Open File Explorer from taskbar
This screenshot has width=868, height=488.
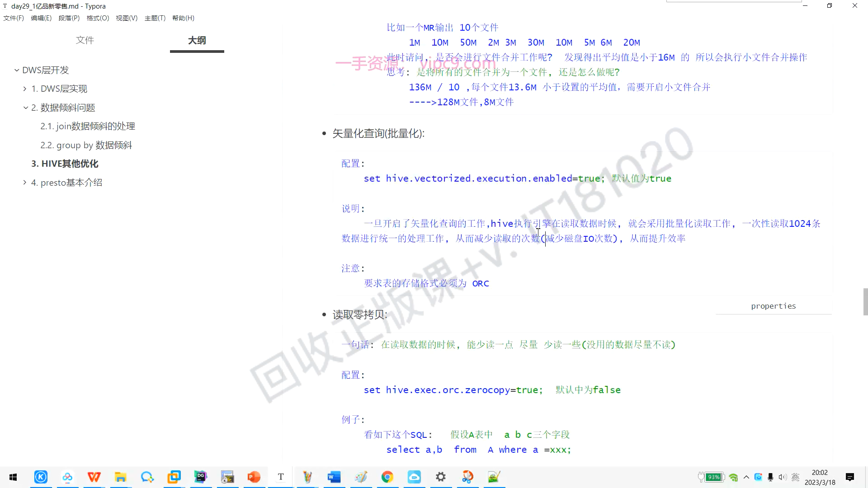pyautogui.click(x=120, y=477)
